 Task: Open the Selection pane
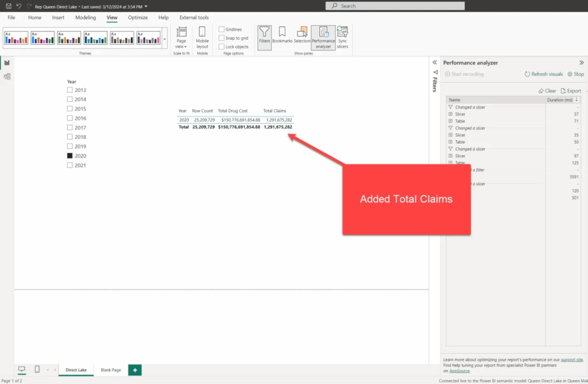click(302, 36)
